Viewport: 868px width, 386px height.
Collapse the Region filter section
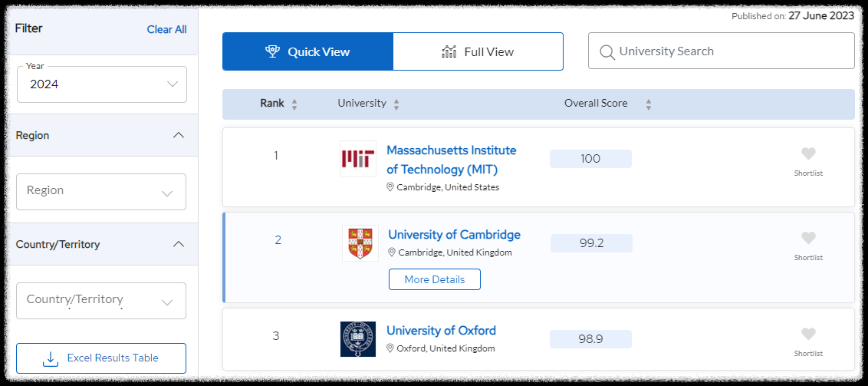[x=178, y=135]
